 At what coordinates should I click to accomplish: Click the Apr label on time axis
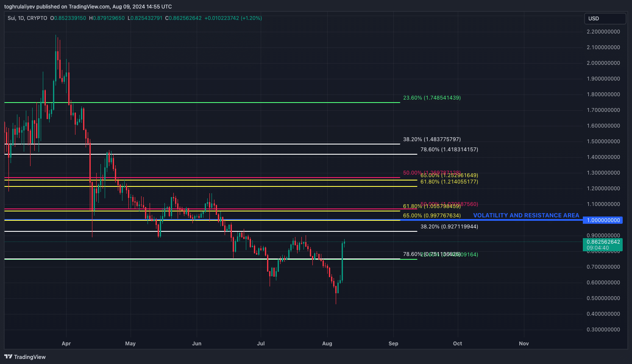66,344
